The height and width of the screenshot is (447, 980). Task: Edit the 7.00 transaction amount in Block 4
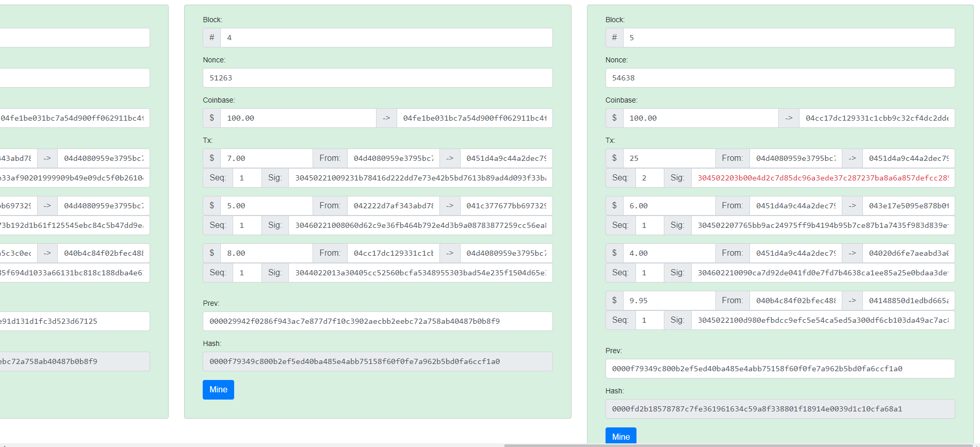pyautogui.click(x=266, y=158)
